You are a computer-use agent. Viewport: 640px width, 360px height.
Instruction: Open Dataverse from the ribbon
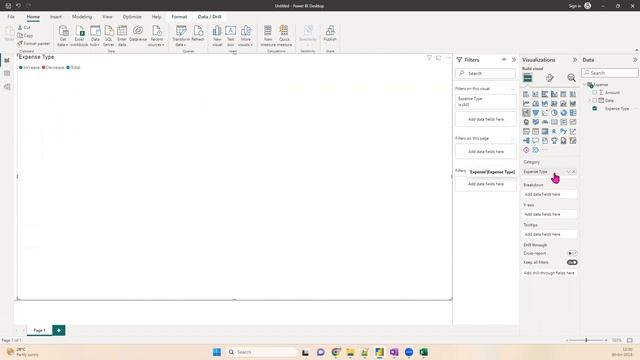[138, 34]
